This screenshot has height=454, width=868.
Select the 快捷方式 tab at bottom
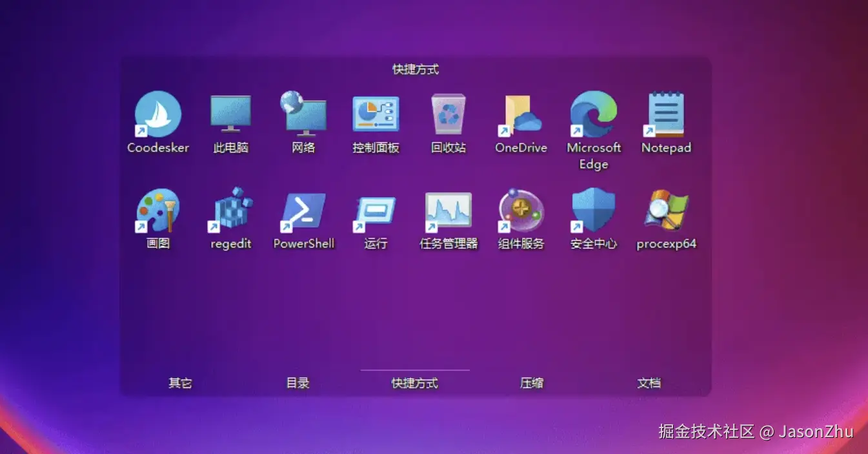[415, 383]
